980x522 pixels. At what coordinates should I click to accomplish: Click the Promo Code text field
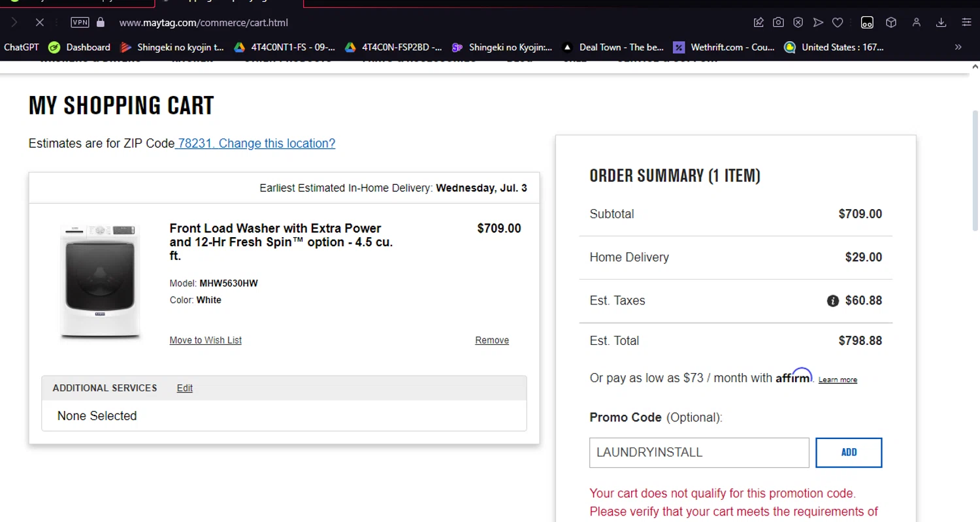point(699,453)
